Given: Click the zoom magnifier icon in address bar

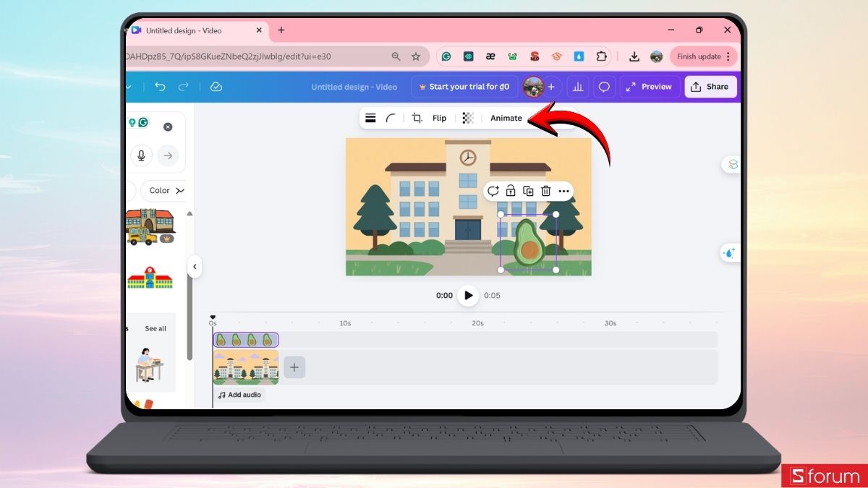Looking at the screenshot, I should pos(396,56).
